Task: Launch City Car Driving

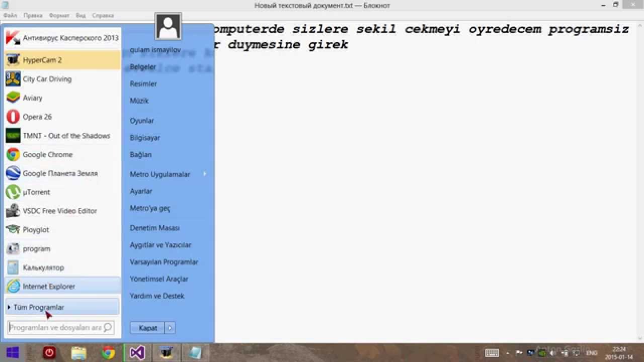Action: click(x=62, y=79)
